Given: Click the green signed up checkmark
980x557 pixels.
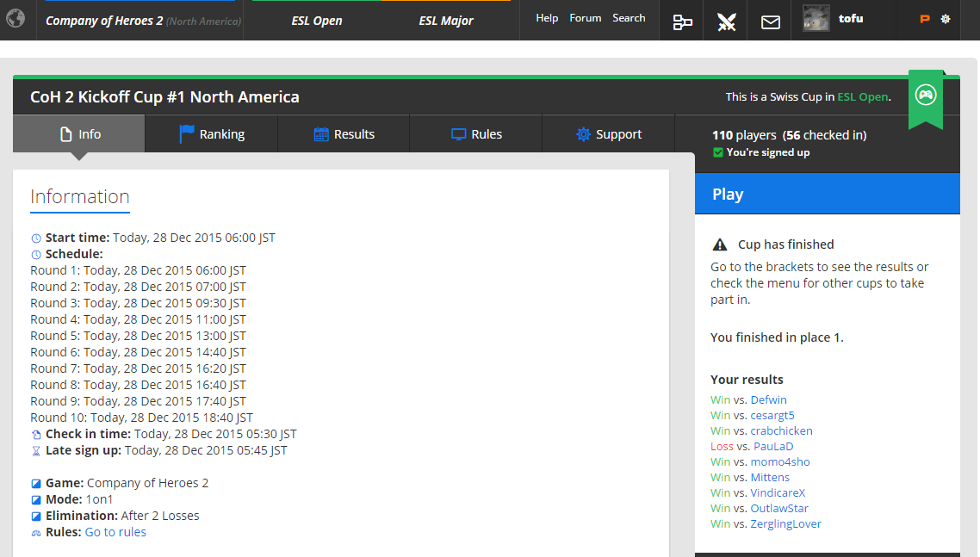Looking at the screenshot, I should coord(718,152).
